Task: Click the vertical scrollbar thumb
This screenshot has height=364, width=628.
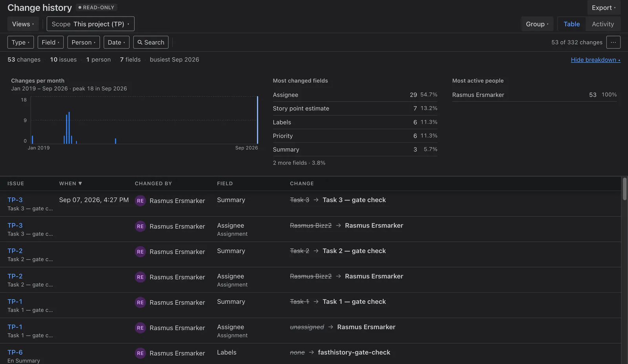Action: [x=624, y=189]
